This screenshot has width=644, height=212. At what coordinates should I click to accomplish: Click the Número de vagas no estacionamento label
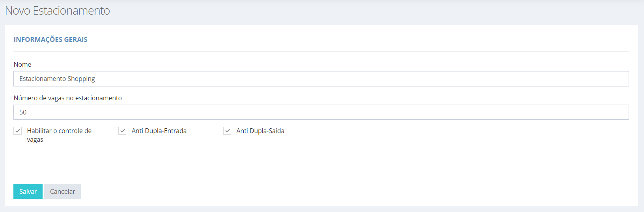(68, 98)
